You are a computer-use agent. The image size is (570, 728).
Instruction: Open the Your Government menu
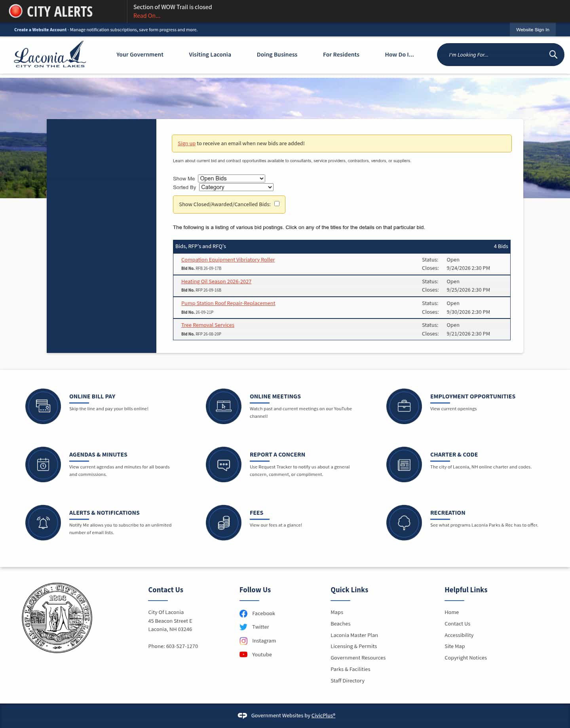140,55
